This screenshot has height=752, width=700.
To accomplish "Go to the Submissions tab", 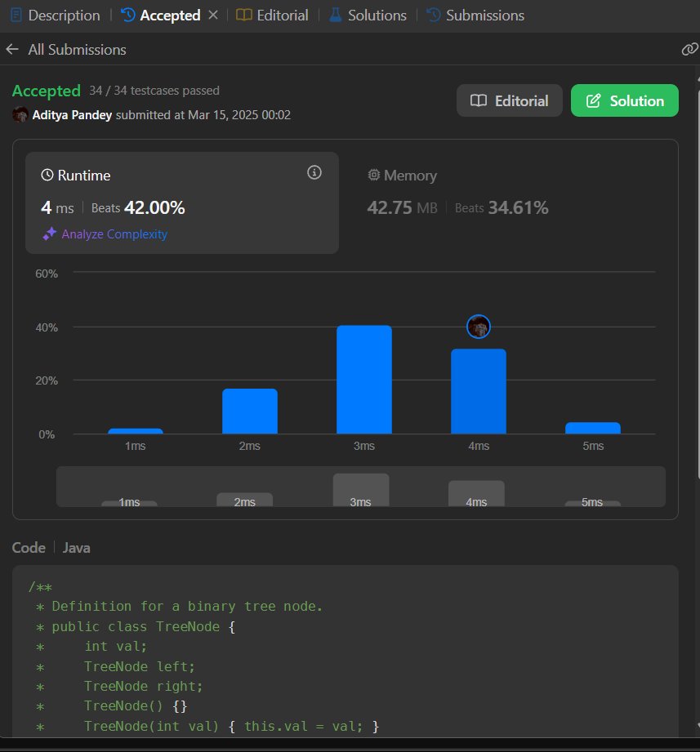I will click(475, 16).
